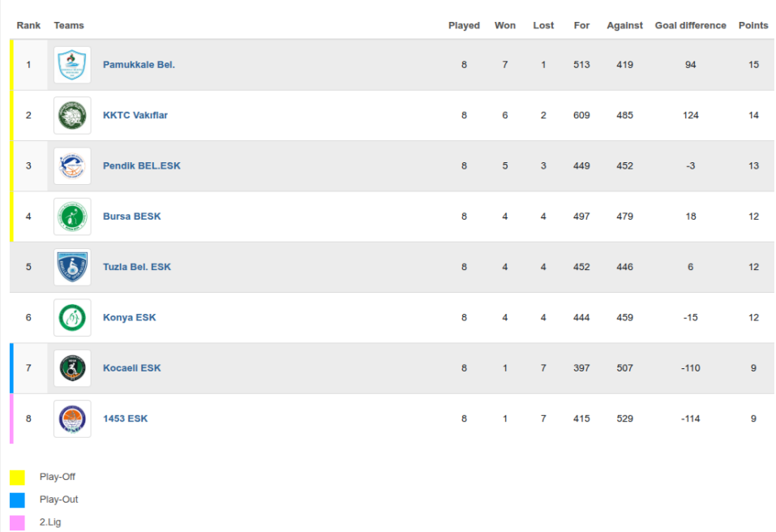Open the Pendik BEL.ESK team link

(142, 166)
